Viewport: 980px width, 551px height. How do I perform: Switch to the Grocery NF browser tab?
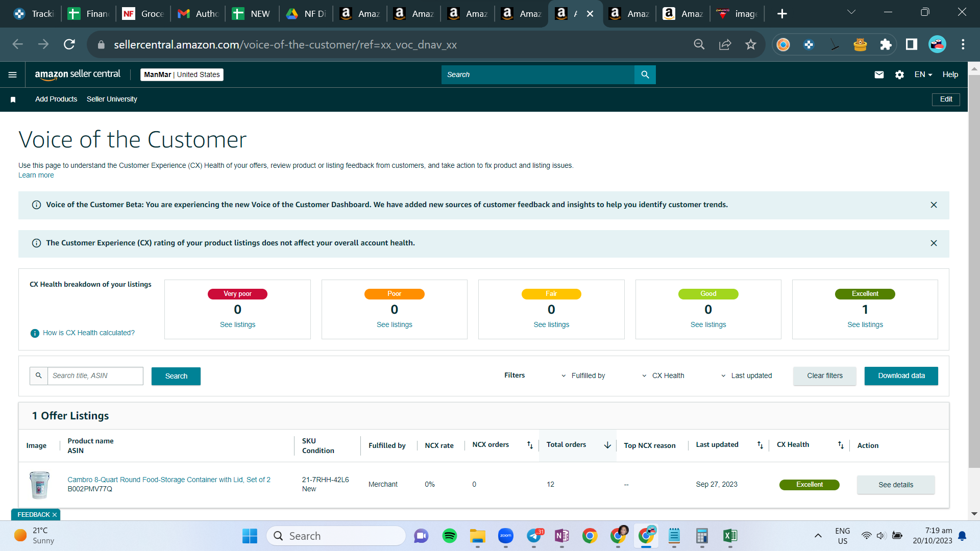pyautogui.click(x=143, y=14)
